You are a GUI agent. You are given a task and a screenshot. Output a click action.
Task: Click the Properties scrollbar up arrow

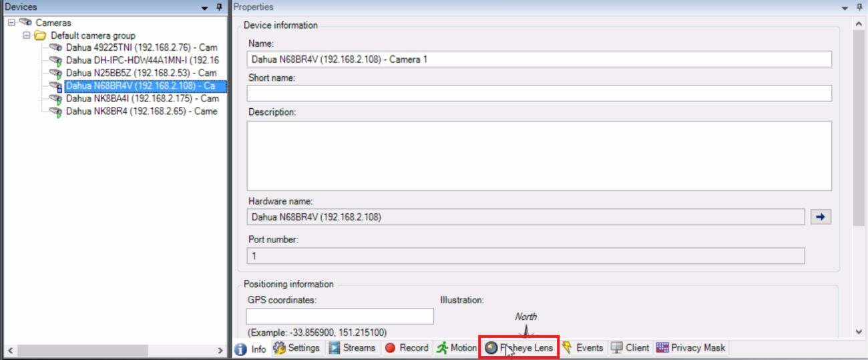click(x=859, y=23)
